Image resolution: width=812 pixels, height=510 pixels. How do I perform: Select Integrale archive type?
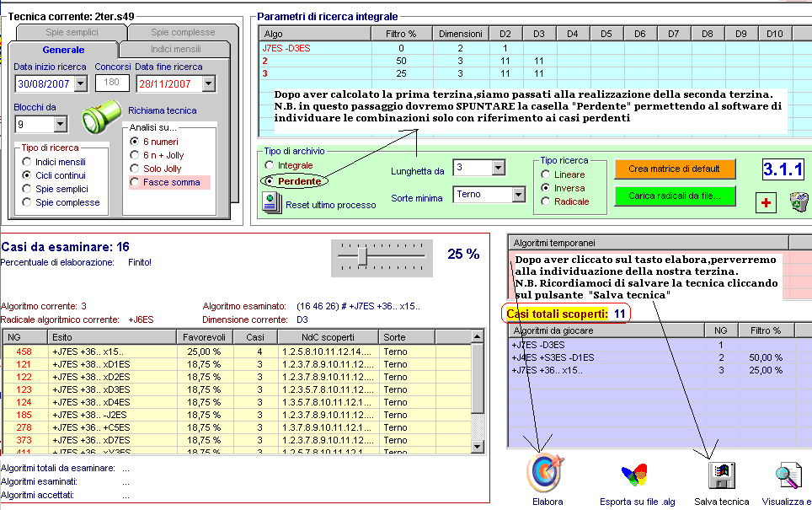[x=270, y=165]
